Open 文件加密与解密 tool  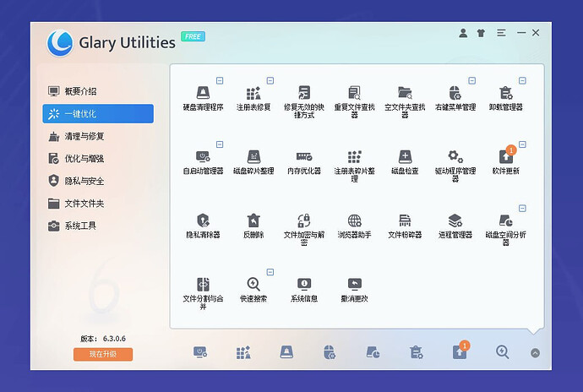[x=304, y=230]
